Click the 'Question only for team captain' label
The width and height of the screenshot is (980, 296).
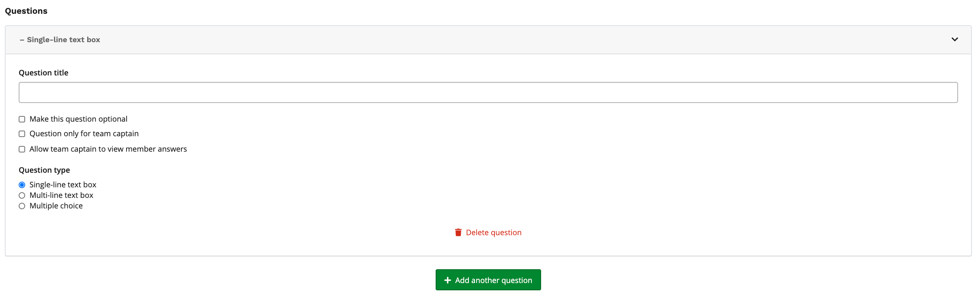[x=84, y=133]
